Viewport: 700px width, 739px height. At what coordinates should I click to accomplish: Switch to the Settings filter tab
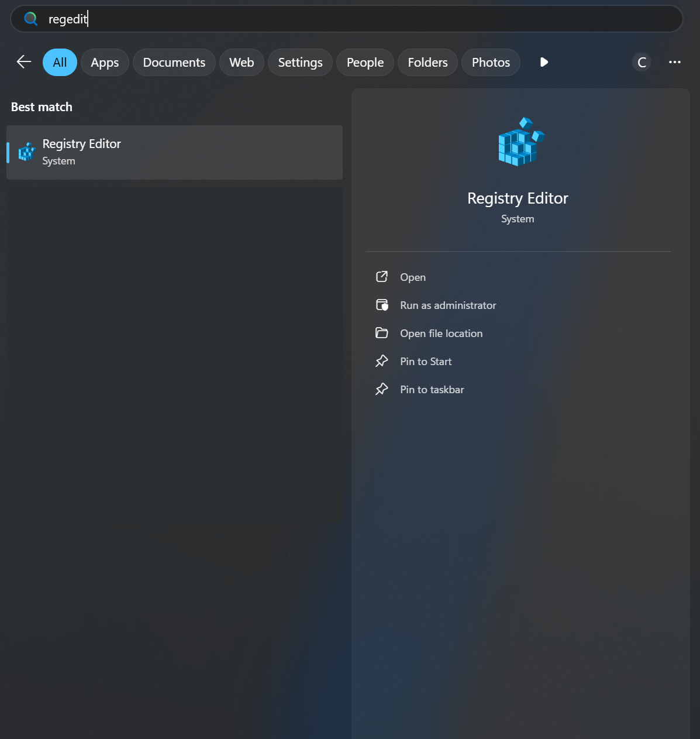(300, 62)
